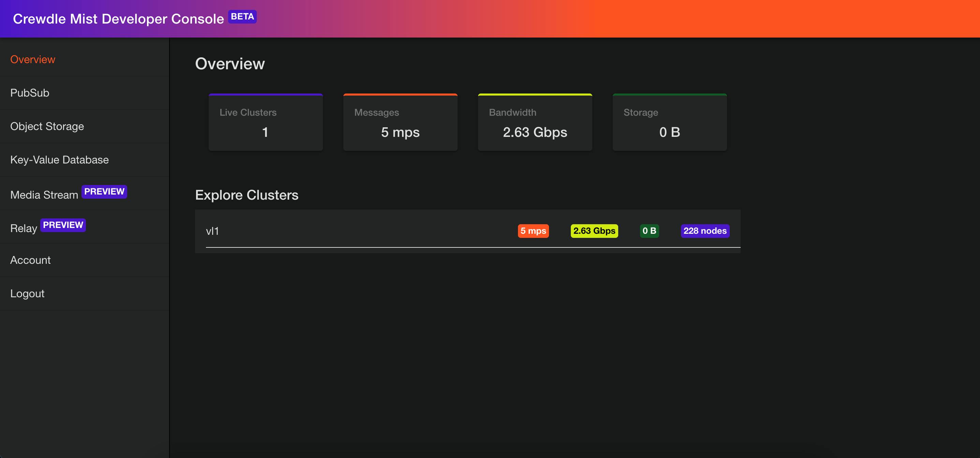Click the Live Clusters value 1

pyautogui.click(x=265, y=132)
